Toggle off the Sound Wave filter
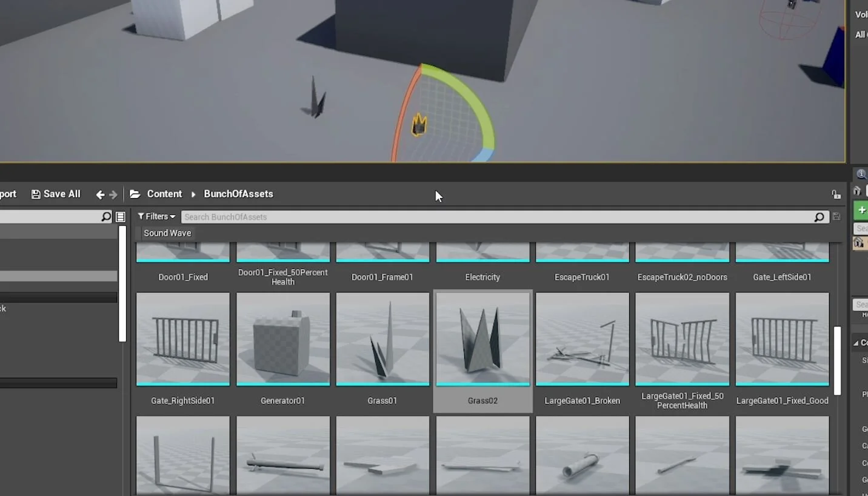This screenshot has height=496, width=868. click(x=167, y=233)
